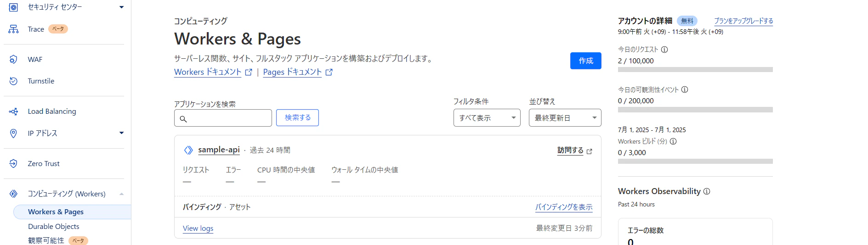The image size is (868, 245).
Task: Select Durable Objects in sidebar
Action: [x=53, y=227]
